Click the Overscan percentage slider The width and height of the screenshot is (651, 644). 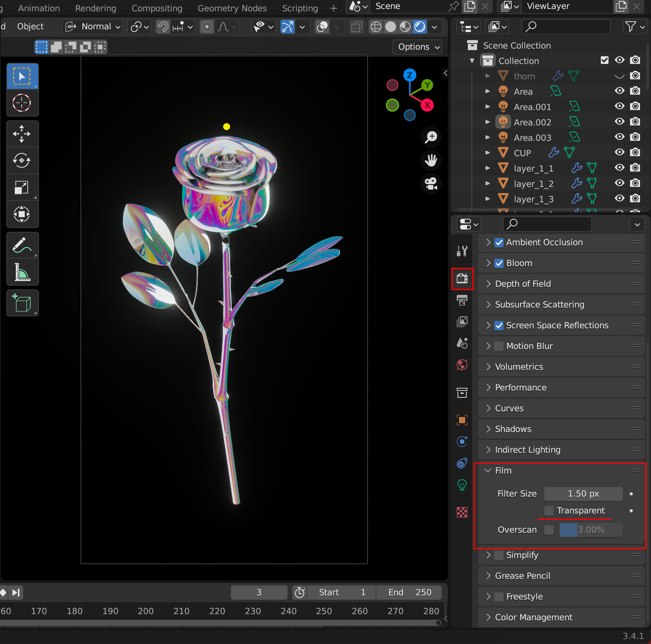[x=591, y=530]
